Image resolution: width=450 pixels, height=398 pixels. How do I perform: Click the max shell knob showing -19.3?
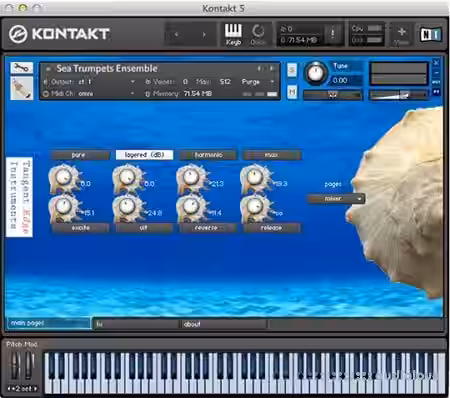tap(254, 177)
